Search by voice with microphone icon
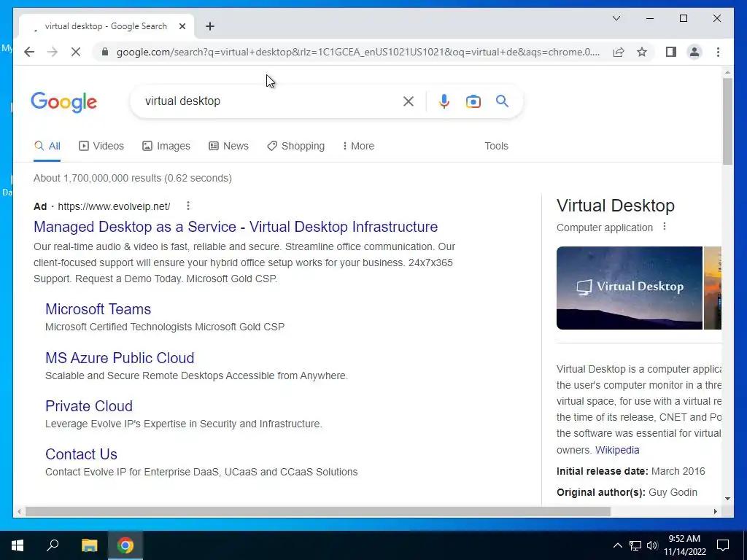Screen dimensions: 747x560 pos(444,101)
